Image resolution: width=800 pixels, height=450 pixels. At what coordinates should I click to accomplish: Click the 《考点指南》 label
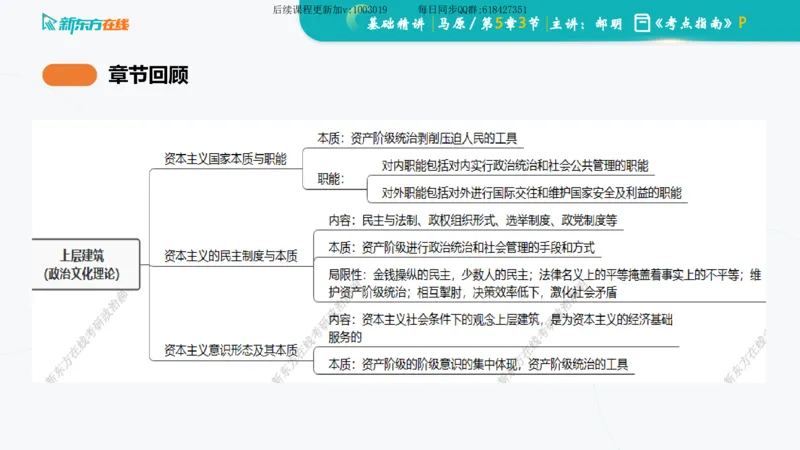pyautogui.click(x=693, y=23)
